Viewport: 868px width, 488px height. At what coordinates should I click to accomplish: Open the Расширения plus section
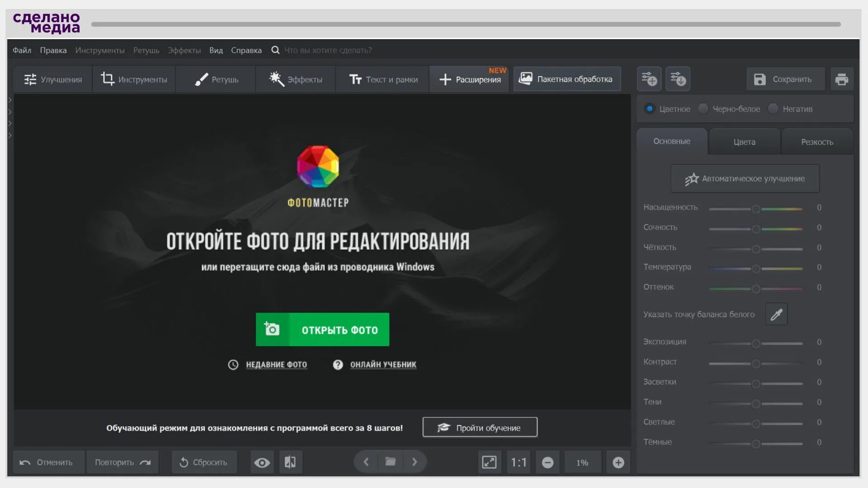(469, 80)
